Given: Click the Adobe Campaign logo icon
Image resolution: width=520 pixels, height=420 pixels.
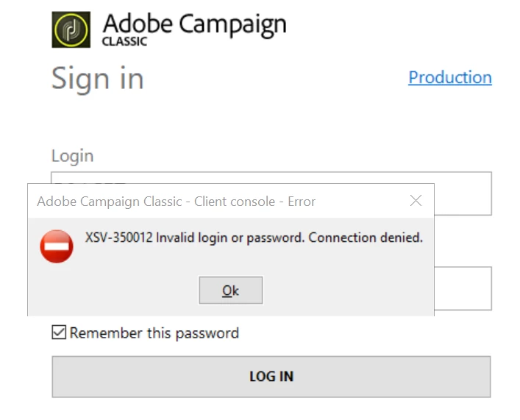Looking at the screenshot, I should (71, 29).
